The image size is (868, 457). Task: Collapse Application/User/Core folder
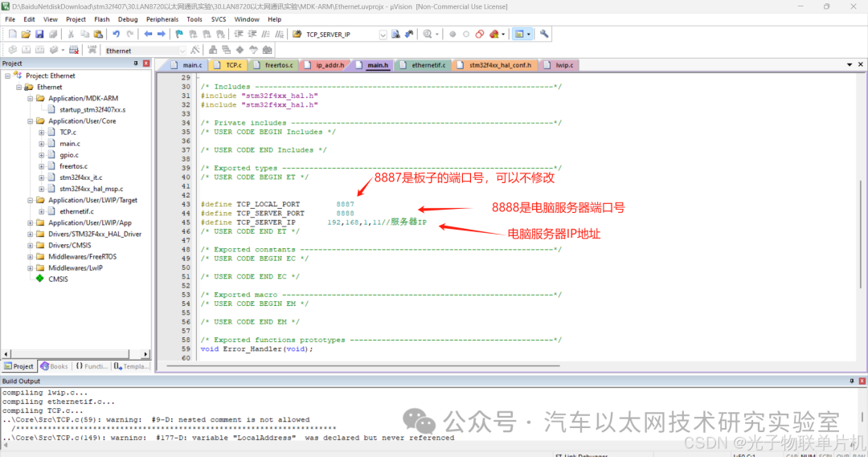point(31,120)
